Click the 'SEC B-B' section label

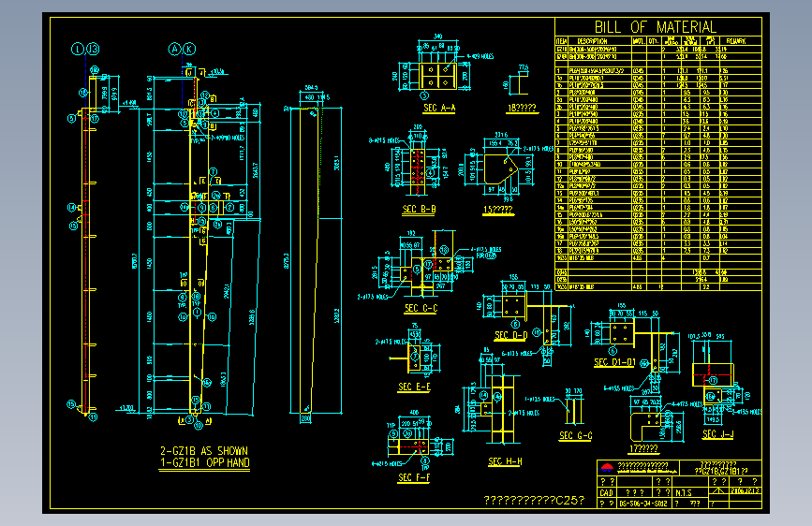(419, 209)
